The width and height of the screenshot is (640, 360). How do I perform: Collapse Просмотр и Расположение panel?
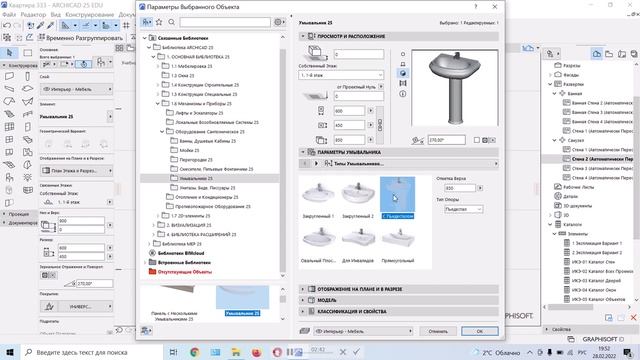[x=302, y=36]
